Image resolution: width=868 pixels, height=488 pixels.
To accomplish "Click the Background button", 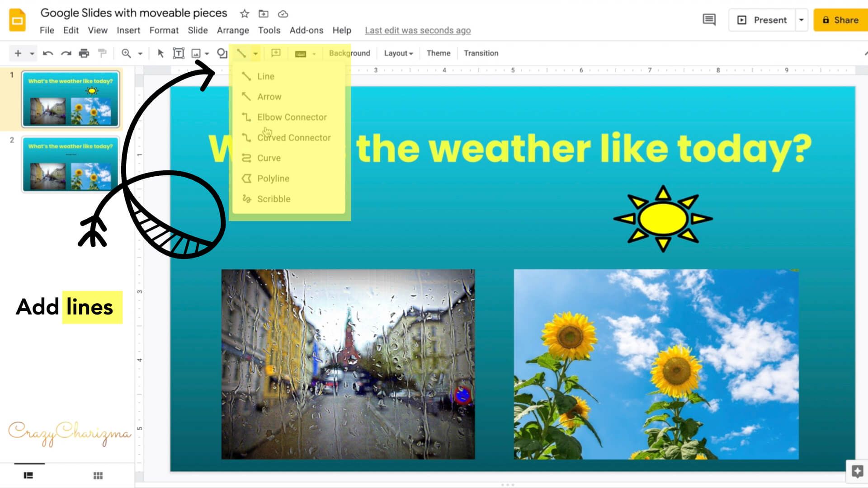I will [x=349, y=53].
